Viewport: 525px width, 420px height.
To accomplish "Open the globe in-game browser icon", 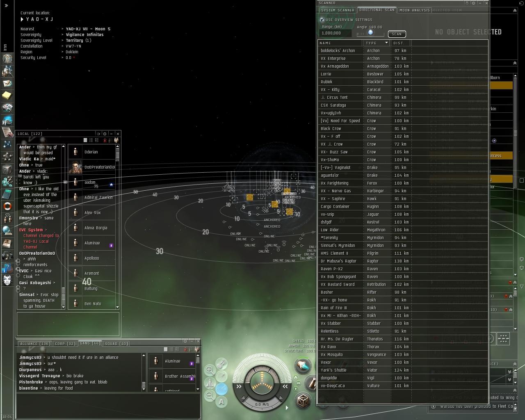I will click(x=7, y=231).
